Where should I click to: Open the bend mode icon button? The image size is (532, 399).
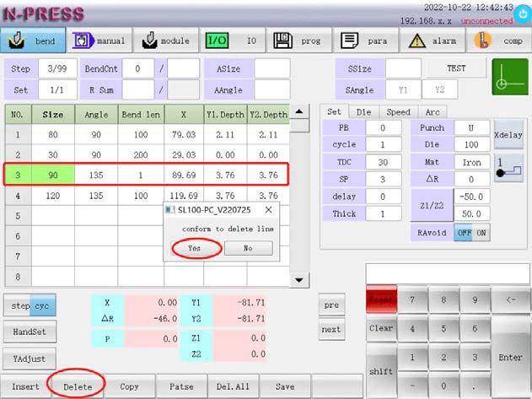pyautogui.click(x=33, y=40)
